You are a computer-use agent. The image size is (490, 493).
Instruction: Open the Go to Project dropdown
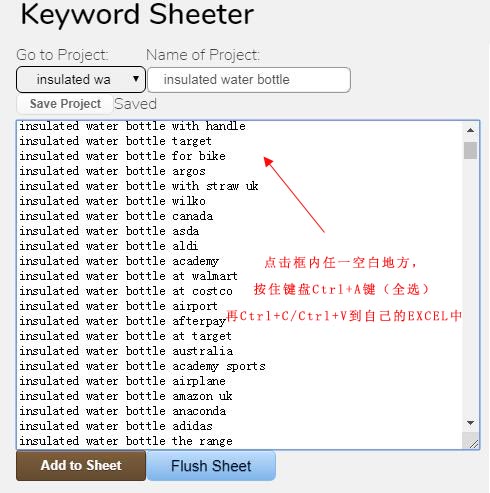tap(81, 80)
